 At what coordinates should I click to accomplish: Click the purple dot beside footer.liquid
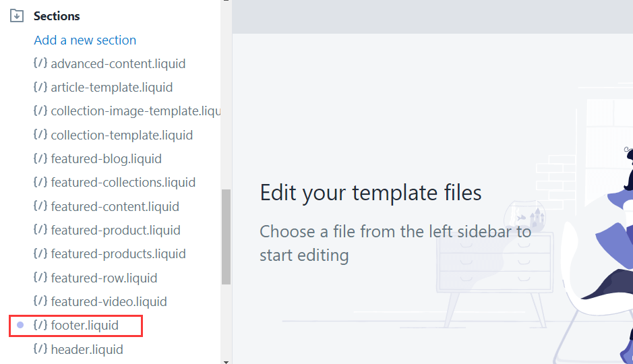20,325
